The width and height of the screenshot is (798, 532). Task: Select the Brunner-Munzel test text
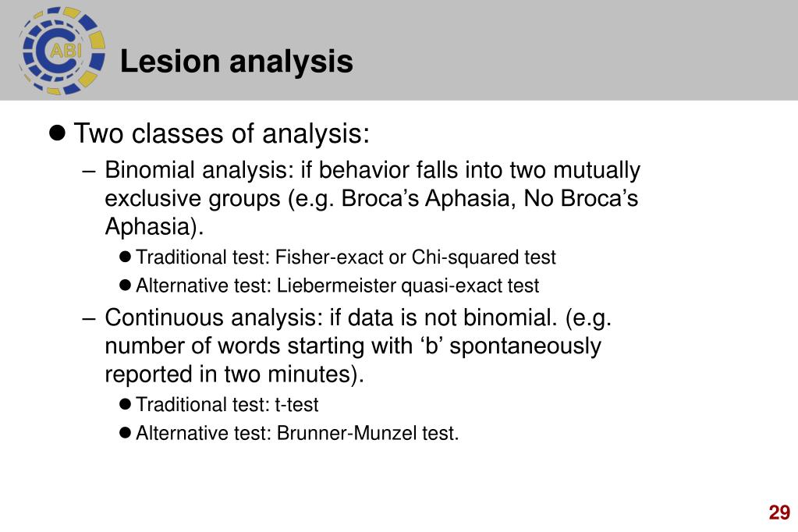pyautogui.click(x=367, y=433)
